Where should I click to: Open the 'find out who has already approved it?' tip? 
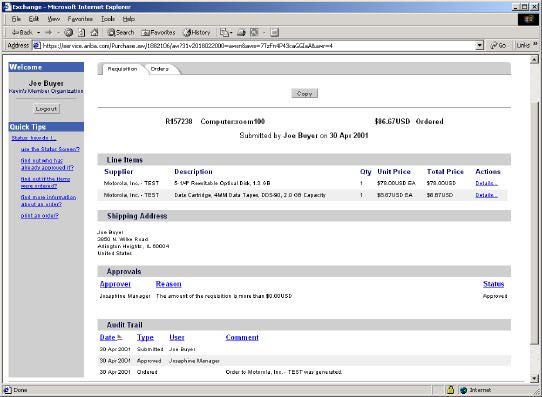pyautogui.click(x=47, y=164)
